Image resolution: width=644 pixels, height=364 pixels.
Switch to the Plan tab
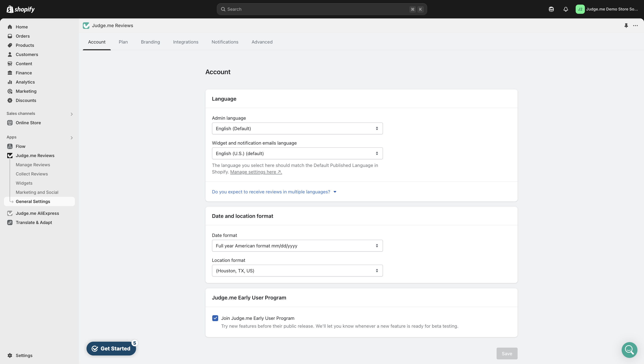[123, 42]
